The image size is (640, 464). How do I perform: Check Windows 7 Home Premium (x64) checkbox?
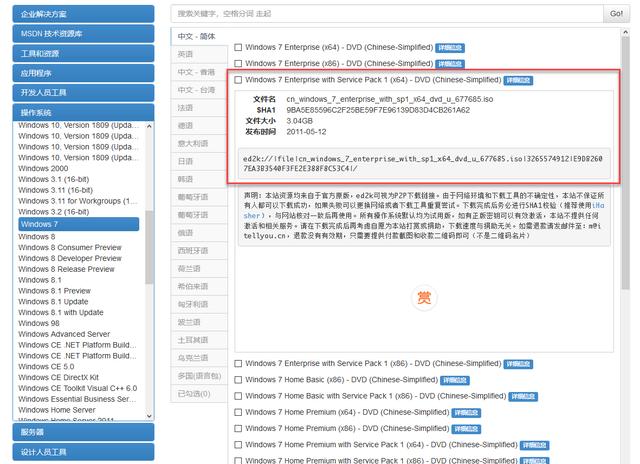click(x=238, y=413)
